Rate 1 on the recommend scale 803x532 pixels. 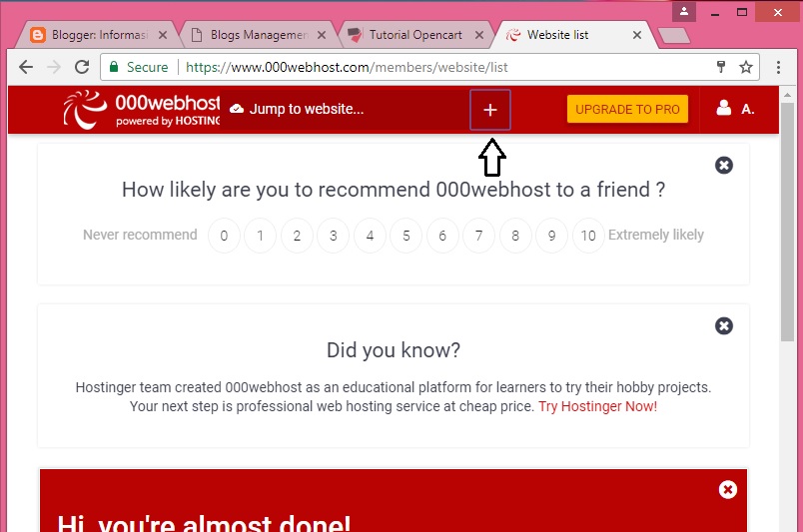coord(260,236)
